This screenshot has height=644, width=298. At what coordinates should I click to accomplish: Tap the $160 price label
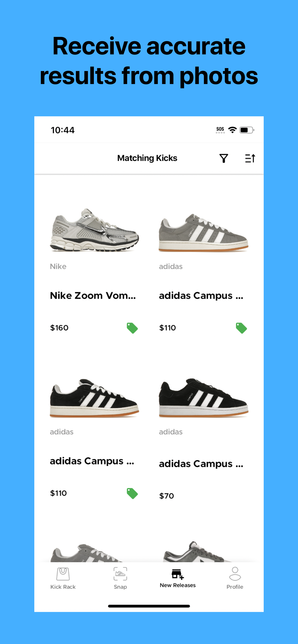pyautogui.click(x=59, y=328)
